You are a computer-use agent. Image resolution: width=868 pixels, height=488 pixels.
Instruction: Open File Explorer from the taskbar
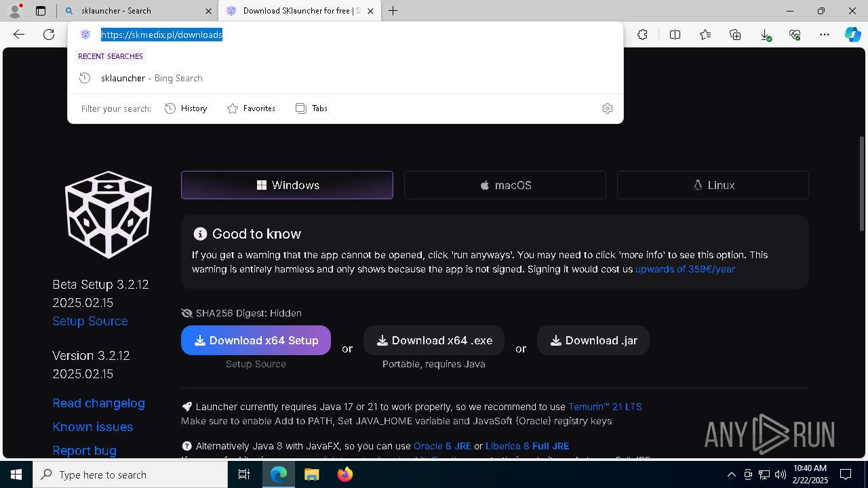tap(311, 474)
